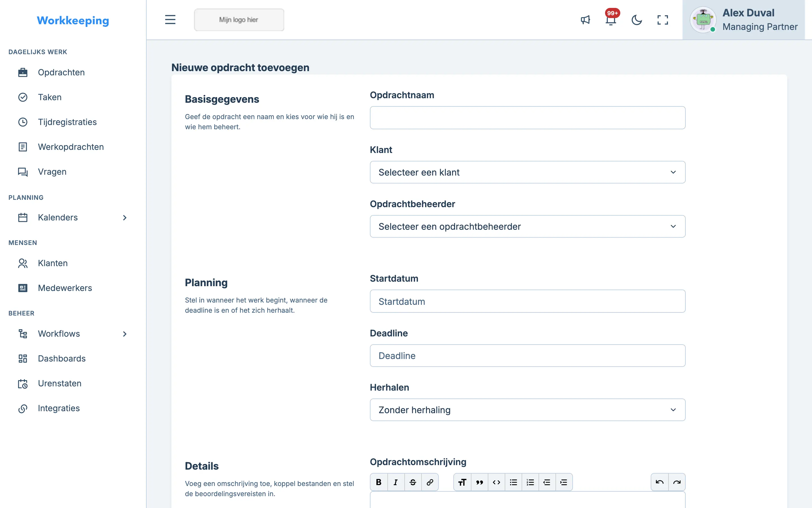
Task: Apply bold formatting in description editor
Action: coord(379,482)
